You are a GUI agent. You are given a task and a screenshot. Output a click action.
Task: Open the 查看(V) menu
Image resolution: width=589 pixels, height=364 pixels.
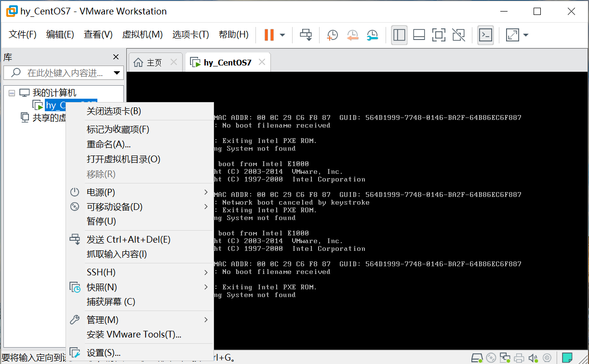[x=98, y=35]
